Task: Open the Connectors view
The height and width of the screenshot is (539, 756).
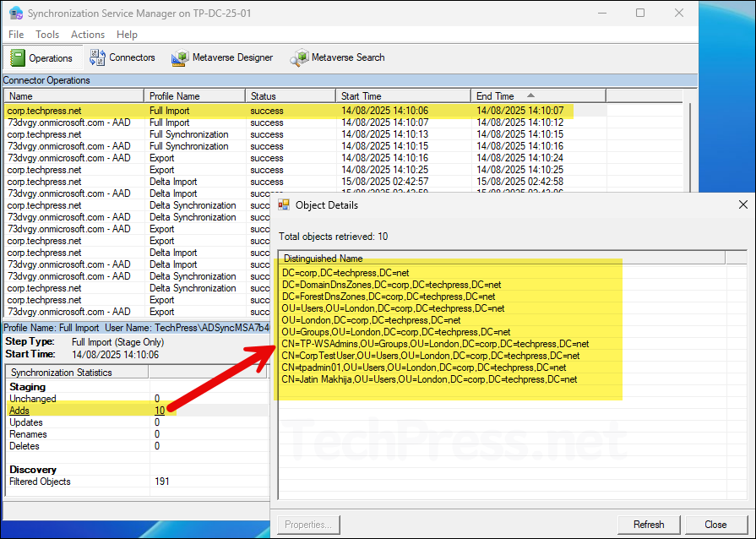Action: click(122, 57)
